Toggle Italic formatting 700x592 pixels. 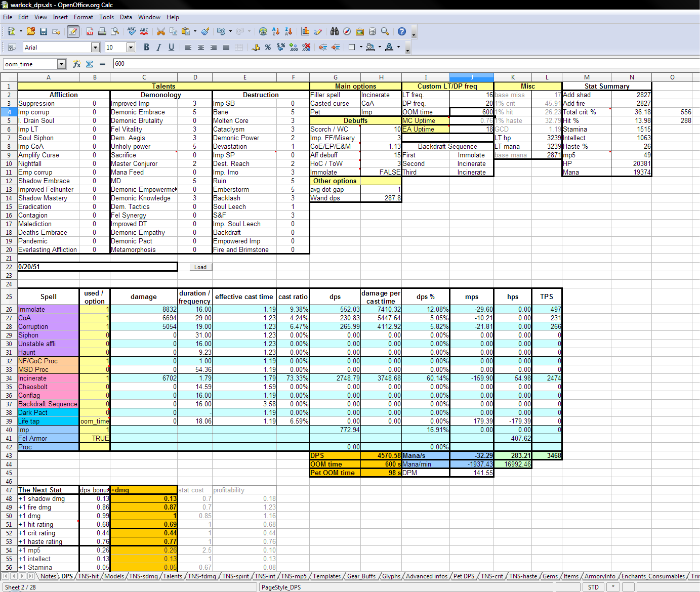159,48
